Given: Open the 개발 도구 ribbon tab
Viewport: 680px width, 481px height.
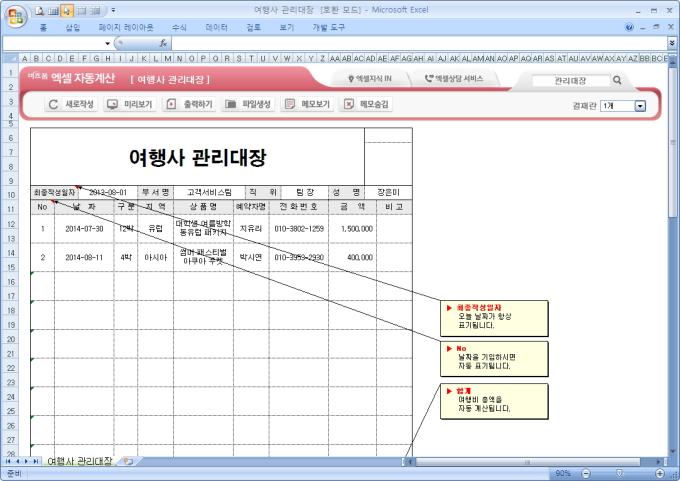Looking at the screenshot, I should pyautogui.click(x=329, y=27).
